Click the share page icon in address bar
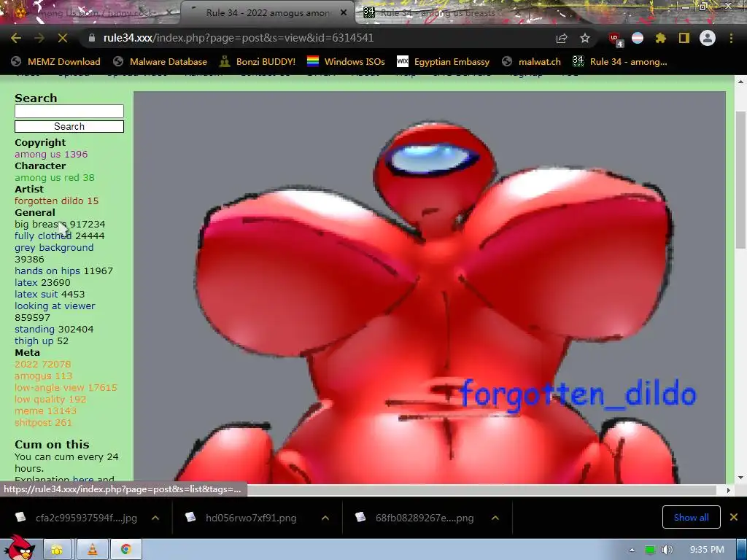747x560 pixels. pos(562,38)
